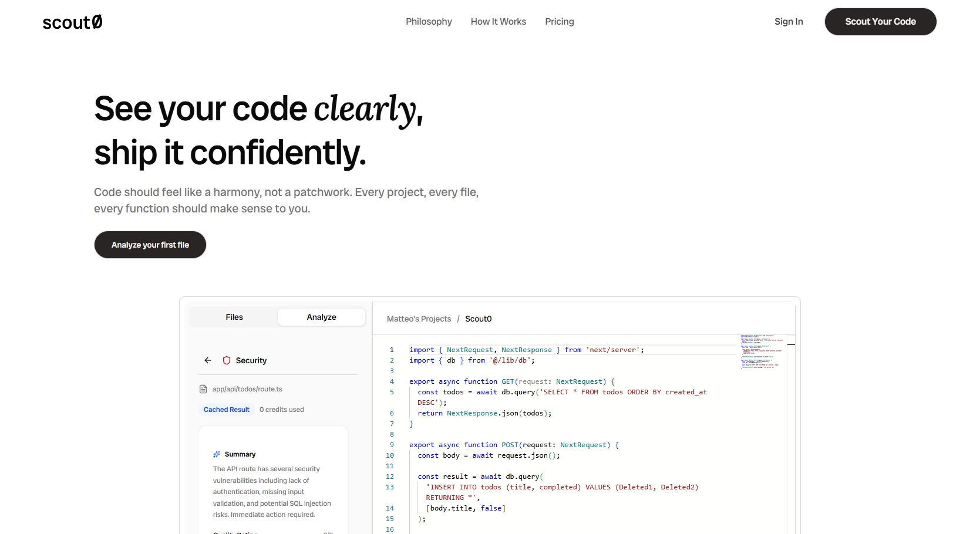Click the code minimap preview
Viewport: 980px width, 534px height.
click(x=762, y=352)
